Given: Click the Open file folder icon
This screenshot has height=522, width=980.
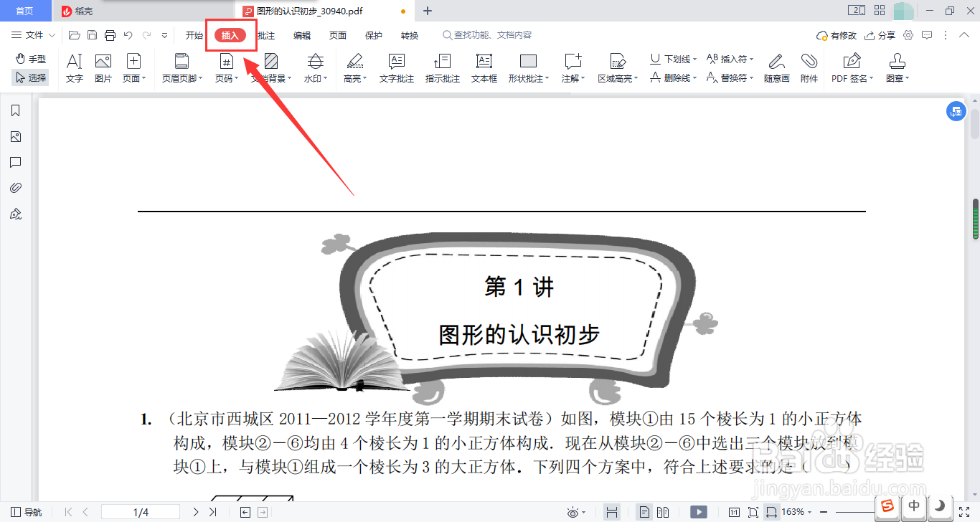Looking at the screenshot, I should [75, 35].
